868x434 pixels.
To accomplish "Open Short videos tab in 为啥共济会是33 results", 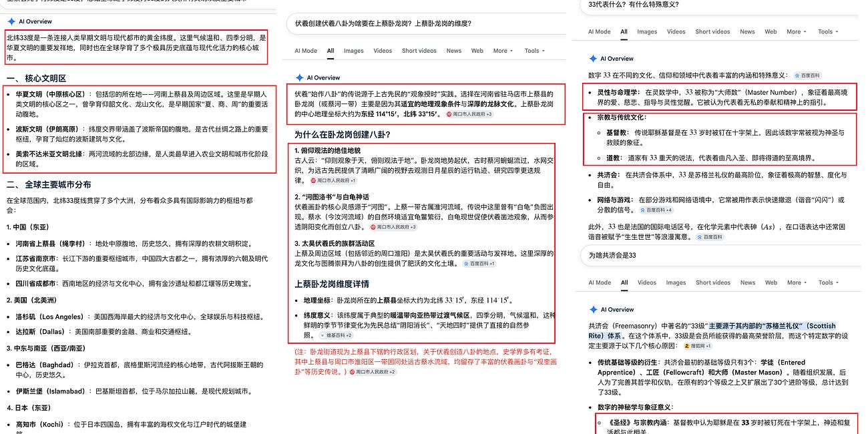I will 712,282.
